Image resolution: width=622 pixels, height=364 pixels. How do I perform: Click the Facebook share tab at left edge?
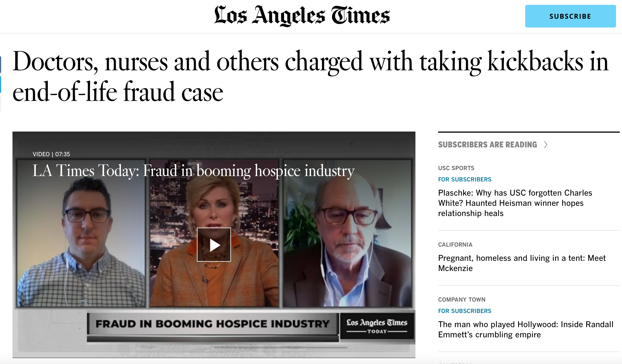click(x=1, y=65)
